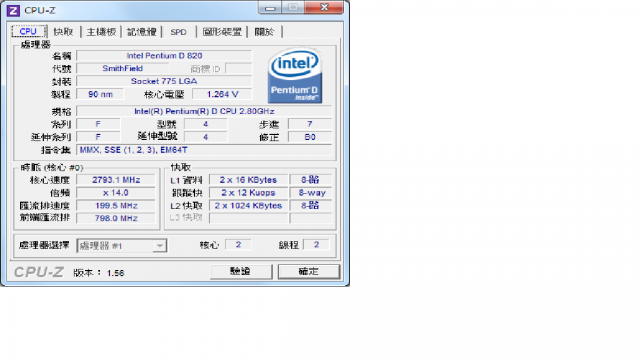The width and height of the screenshot is (640, 360).
Task: Click the CPU-Z title bar icon
Action: click(x=13, y=11)
